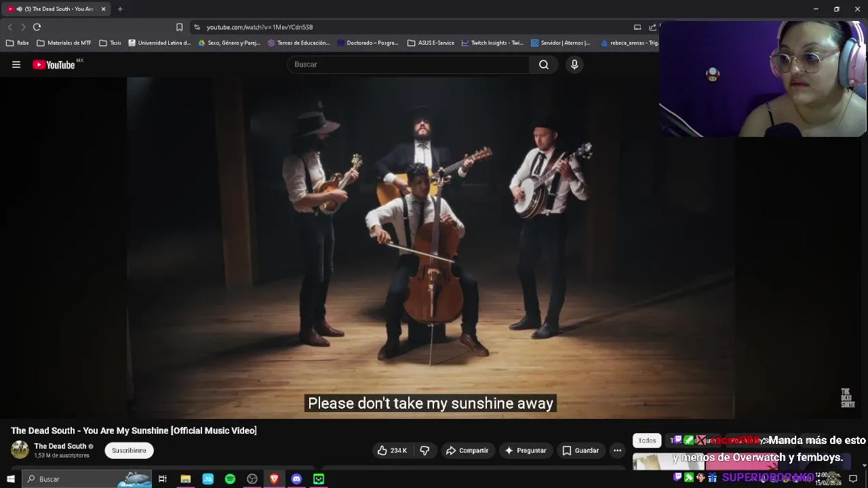Screen dimensions: 868x488
Task: Close The Dead South browser tab
Action: coord(103,9)
